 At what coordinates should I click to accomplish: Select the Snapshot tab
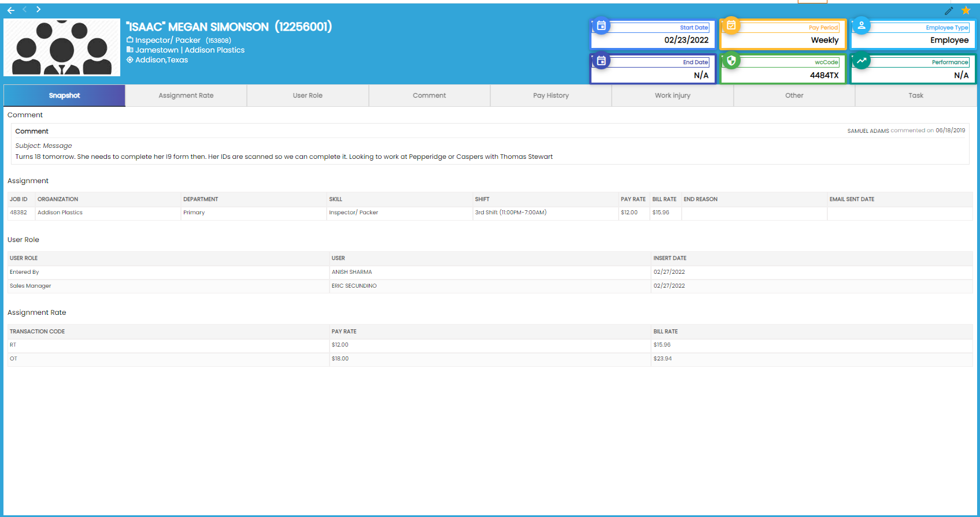click(x=64, y=95)
